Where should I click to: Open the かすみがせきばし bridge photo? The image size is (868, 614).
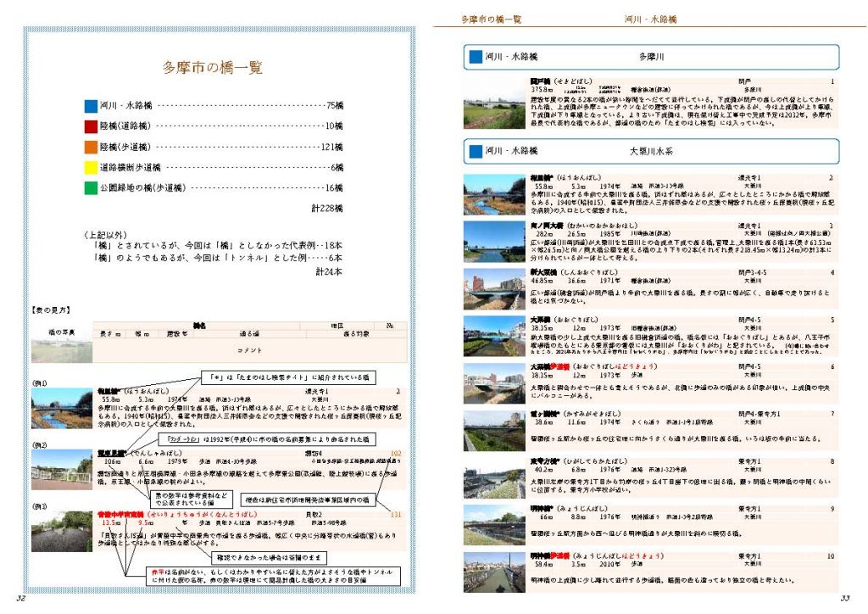[494, 431]
